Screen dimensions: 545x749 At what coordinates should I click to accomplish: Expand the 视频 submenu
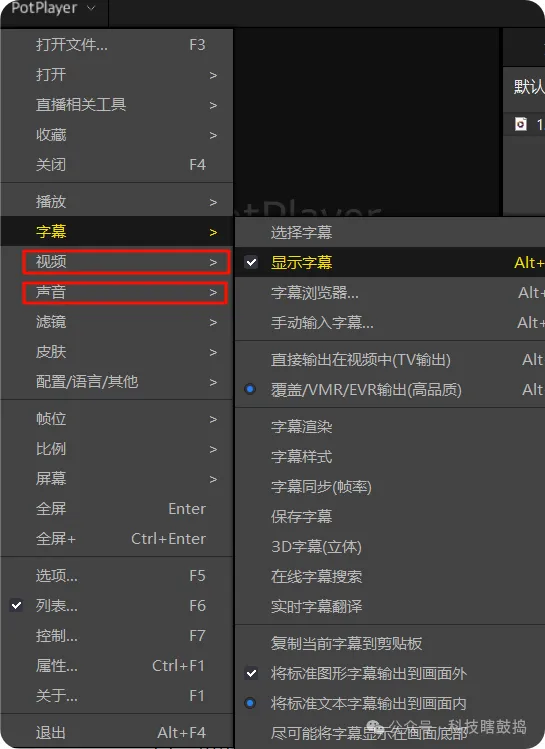pyautogui.click(x=126, y=262)
